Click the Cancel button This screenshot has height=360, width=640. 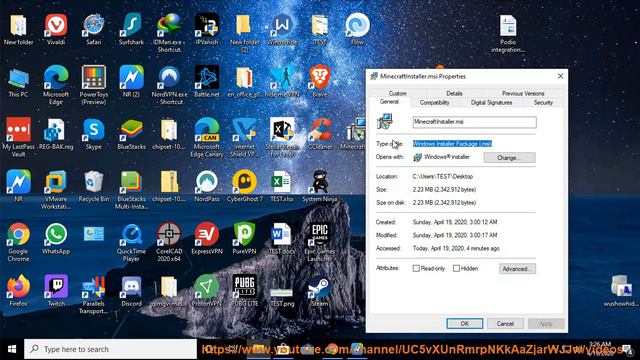[505, 323]
